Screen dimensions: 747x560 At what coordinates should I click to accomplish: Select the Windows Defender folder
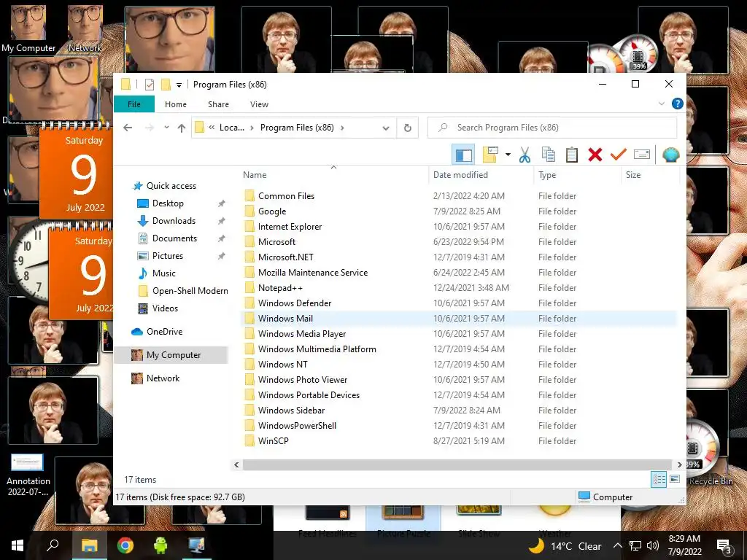295,303
